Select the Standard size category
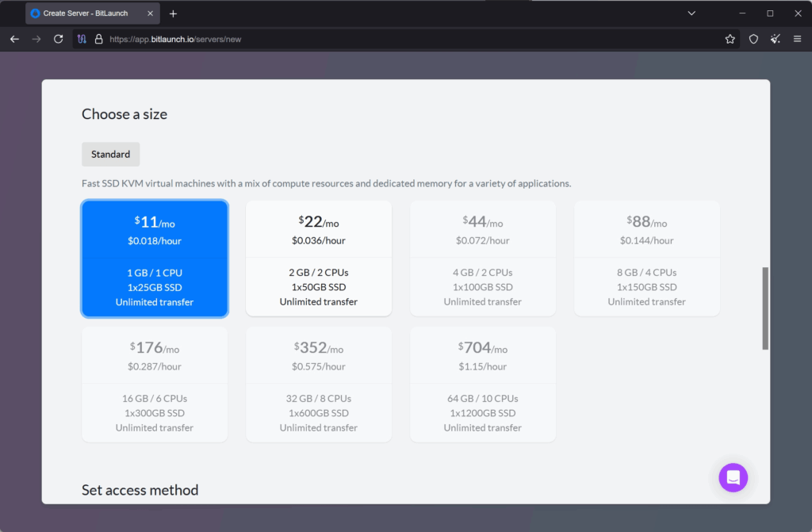Image resolution: width=812 pixels, height=532 pixels. pos(110,155)
